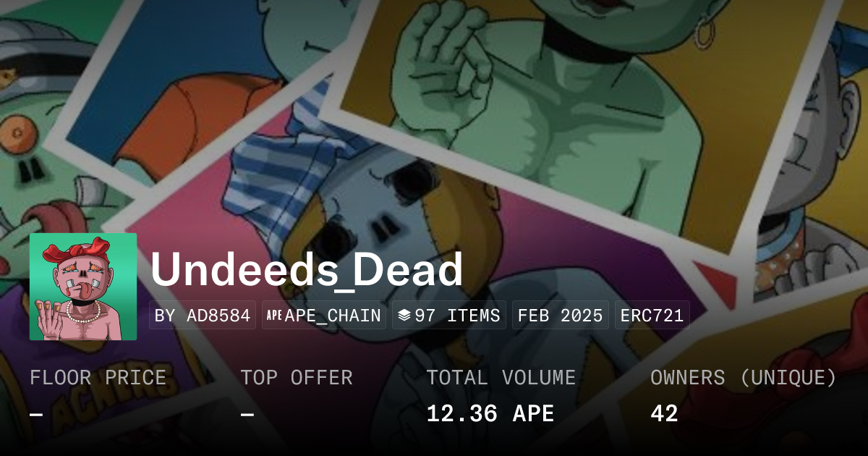
Task: Open the BY AD8584 creator badge
Action: point(203,316)
